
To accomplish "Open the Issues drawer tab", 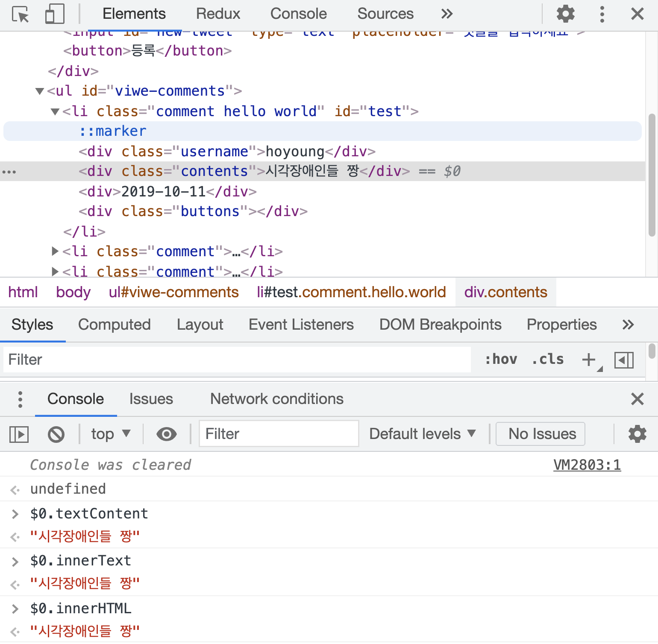I will point(151,399).
